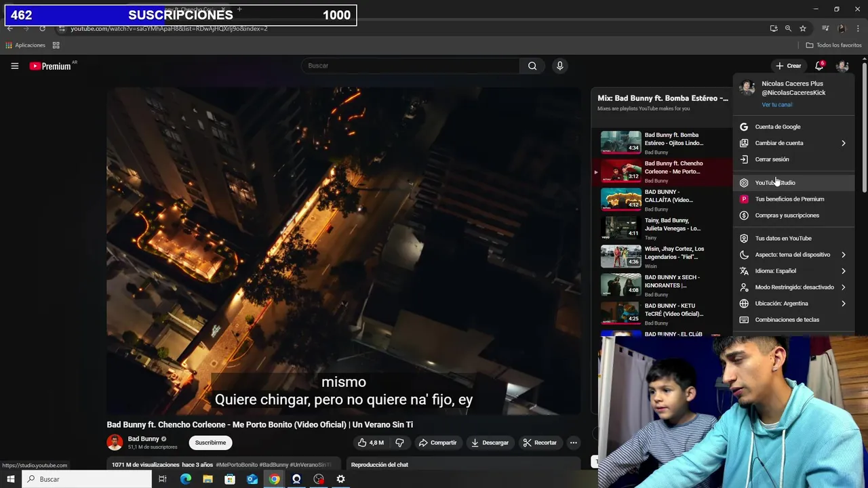
Task: Expand the video description box with views
Action: click(x=224, y=464)
